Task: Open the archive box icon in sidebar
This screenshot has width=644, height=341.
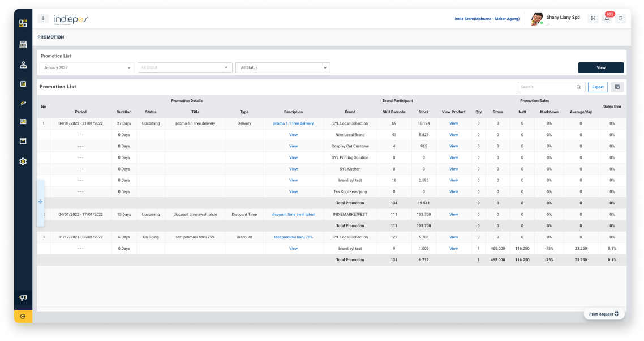Action: (x=23, y=141)
